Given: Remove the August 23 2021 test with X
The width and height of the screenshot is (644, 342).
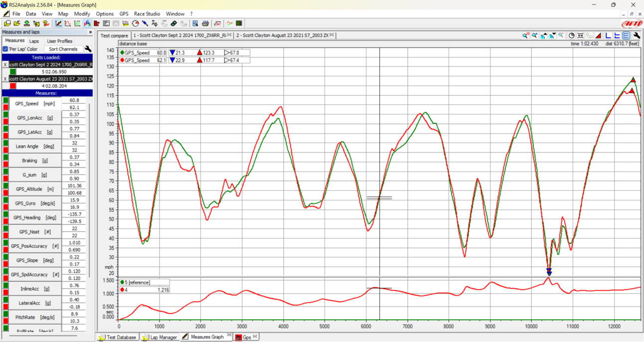Looking at the screenshot, I should [x=5, y=79].
